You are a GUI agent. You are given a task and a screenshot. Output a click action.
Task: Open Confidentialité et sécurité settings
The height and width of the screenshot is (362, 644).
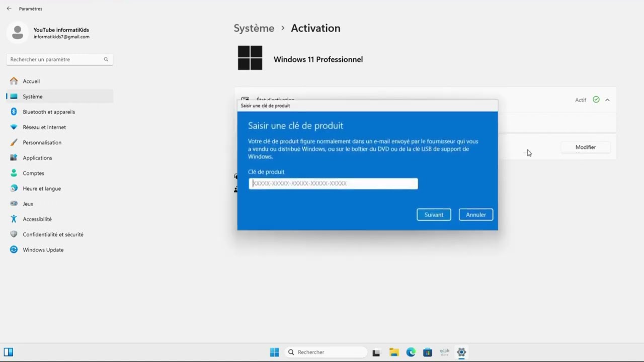(x=59, y=234)
